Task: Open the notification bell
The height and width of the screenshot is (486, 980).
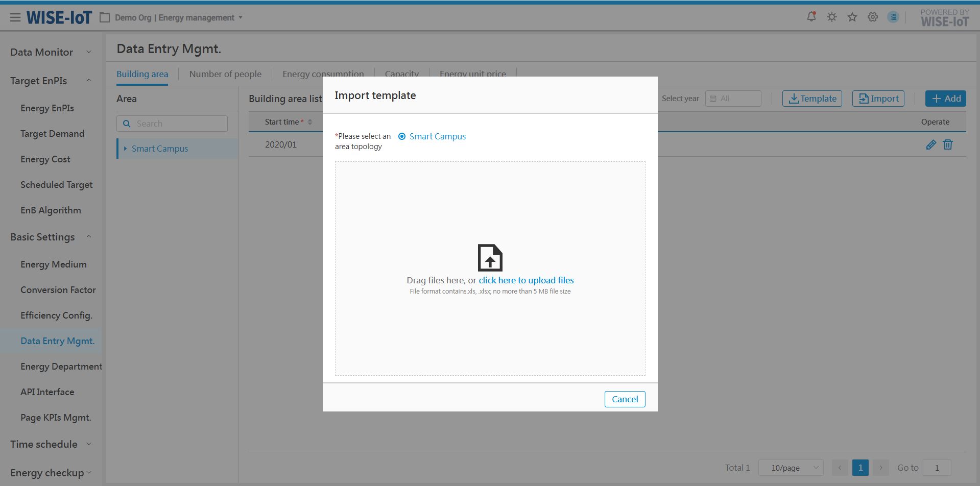Action: click(811, 17)
